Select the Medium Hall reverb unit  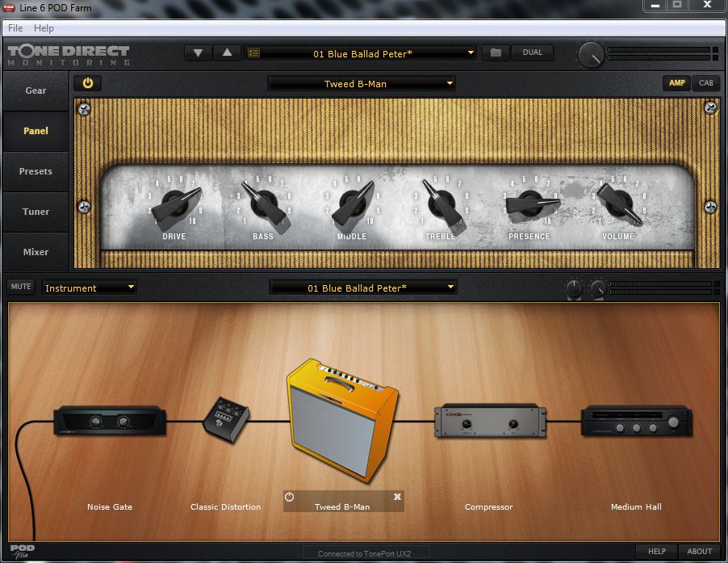637,421
